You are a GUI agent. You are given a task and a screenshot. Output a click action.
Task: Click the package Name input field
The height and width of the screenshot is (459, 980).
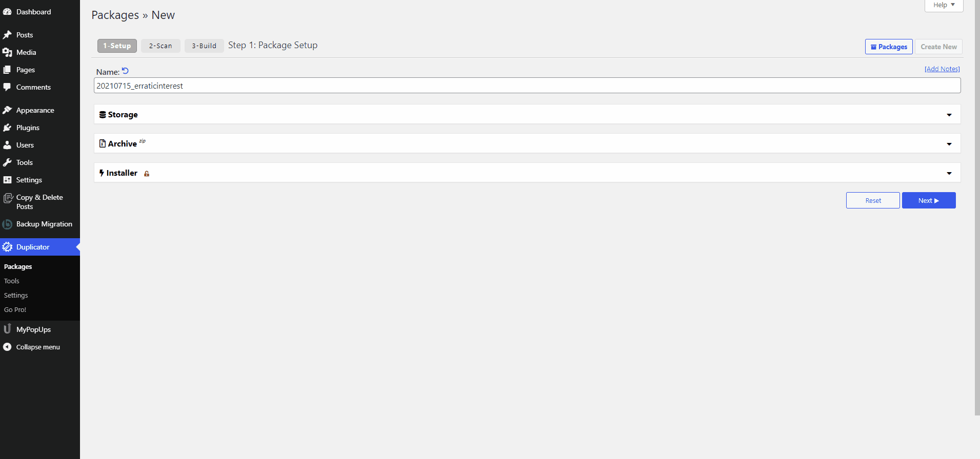click(x=527, y=86)
